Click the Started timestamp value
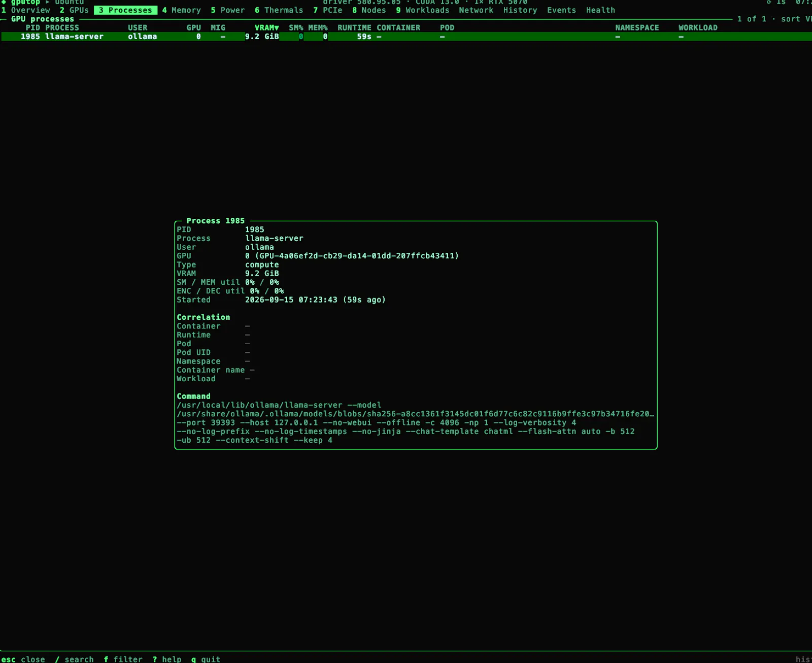 315,300
